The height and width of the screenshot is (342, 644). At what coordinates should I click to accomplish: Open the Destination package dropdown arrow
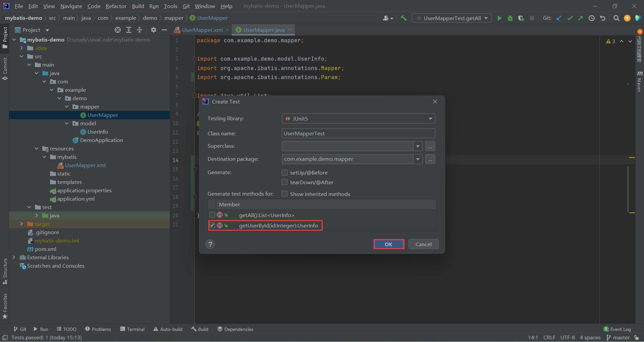click(418, 159)
